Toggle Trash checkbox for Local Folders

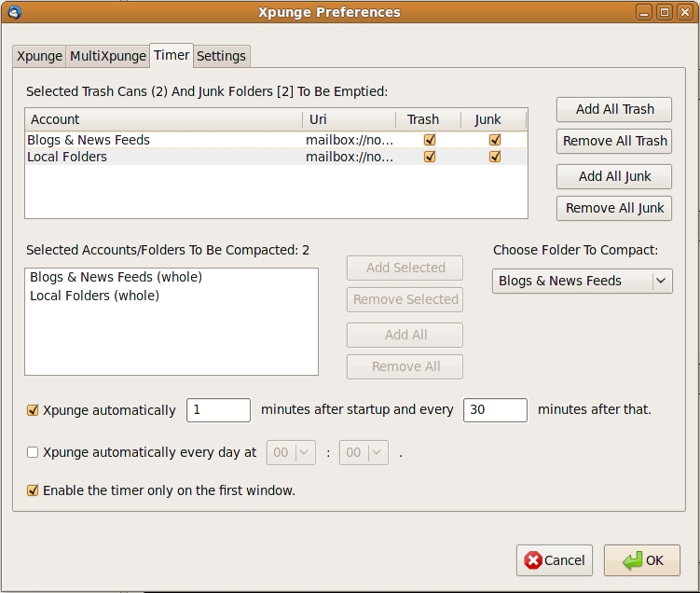430,157
